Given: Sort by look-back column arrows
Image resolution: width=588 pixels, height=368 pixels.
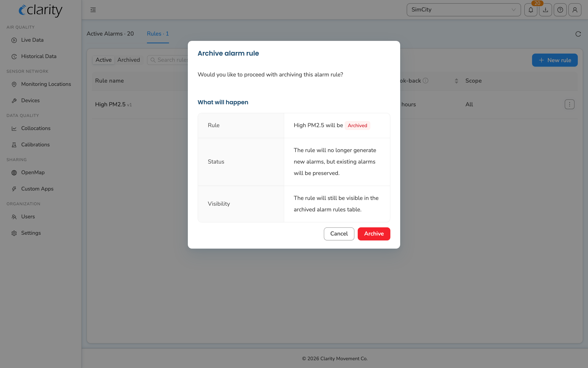Looking at the screenshot, I should (x=456, y=81).
